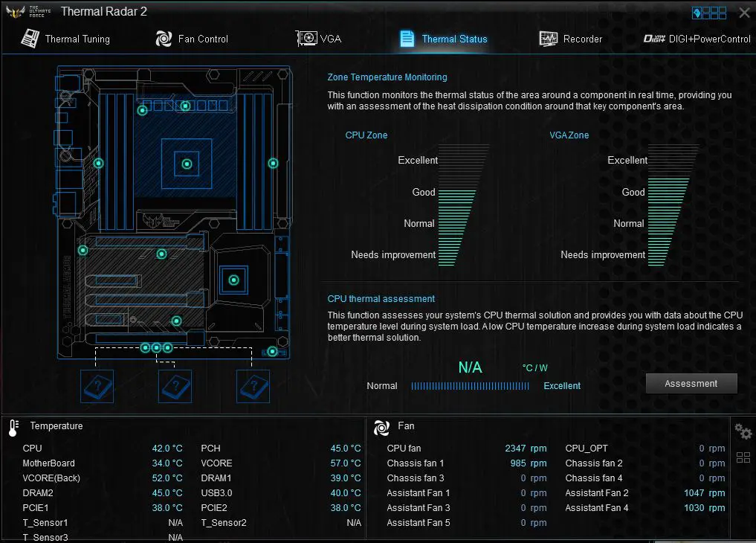Open the Recorder tab
Image resolution: width=756 pixels, height=543 pixels.
point(570,39)
